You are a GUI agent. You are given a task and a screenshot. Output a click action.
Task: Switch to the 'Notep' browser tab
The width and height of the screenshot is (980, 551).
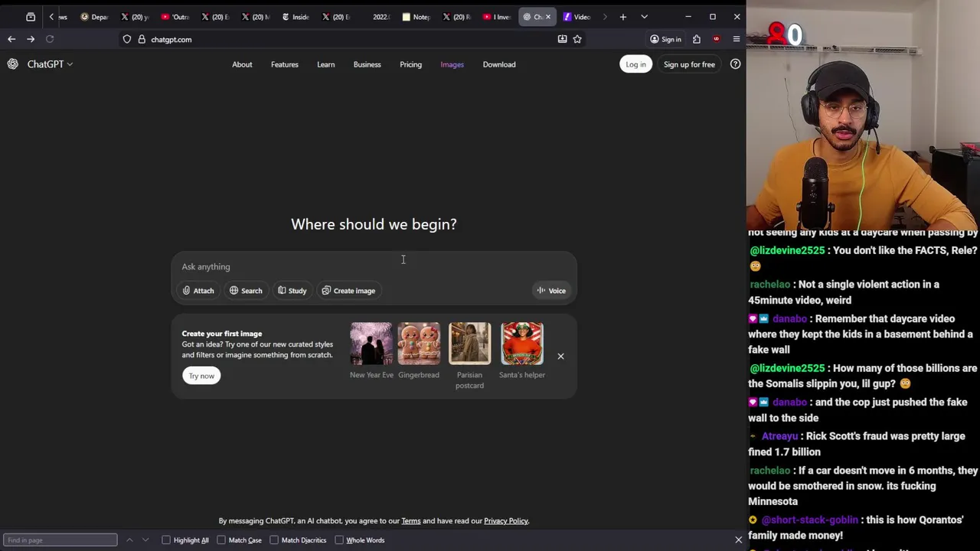[416, 17]
